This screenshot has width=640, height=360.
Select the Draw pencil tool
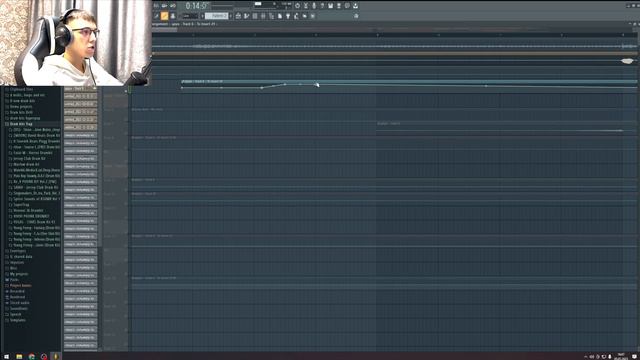click(156, 16)
